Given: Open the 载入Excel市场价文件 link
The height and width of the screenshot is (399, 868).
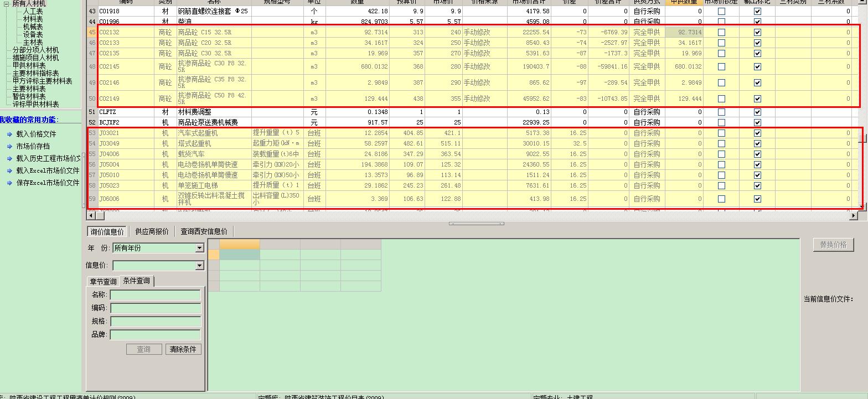Looking at the screenshot, I should (x=48, y=170).
